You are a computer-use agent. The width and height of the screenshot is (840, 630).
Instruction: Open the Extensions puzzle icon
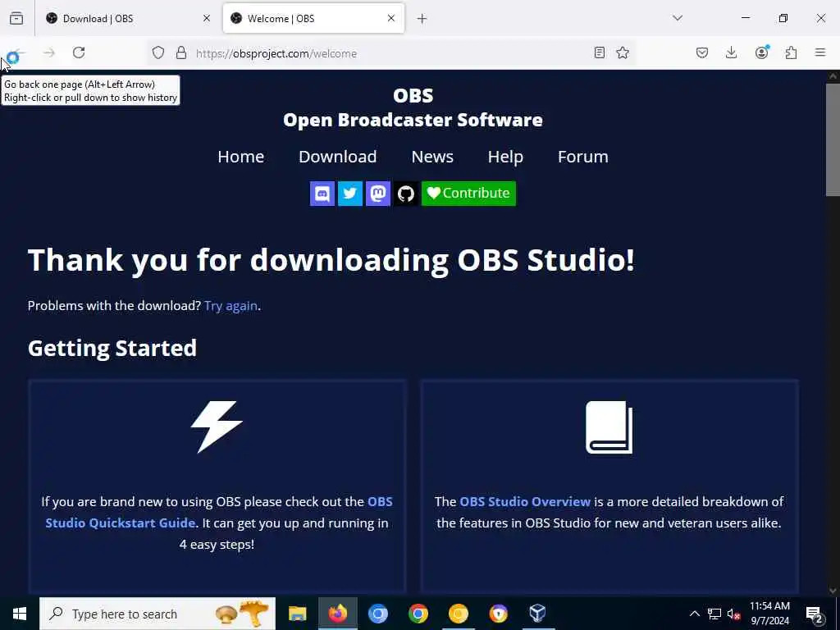[791, 52]
